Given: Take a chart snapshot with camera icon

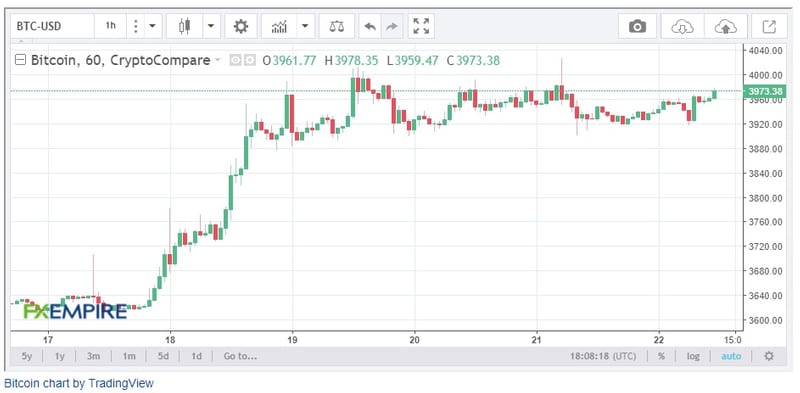Looking at the screenshot, I should coord(637,26).
